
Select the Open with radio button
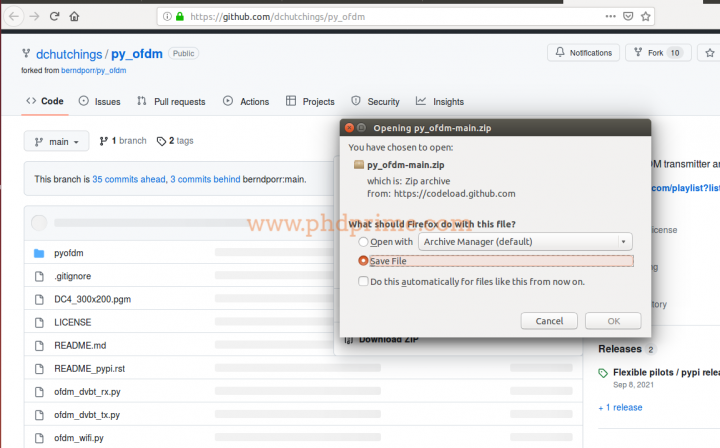[x=364, y=242]
